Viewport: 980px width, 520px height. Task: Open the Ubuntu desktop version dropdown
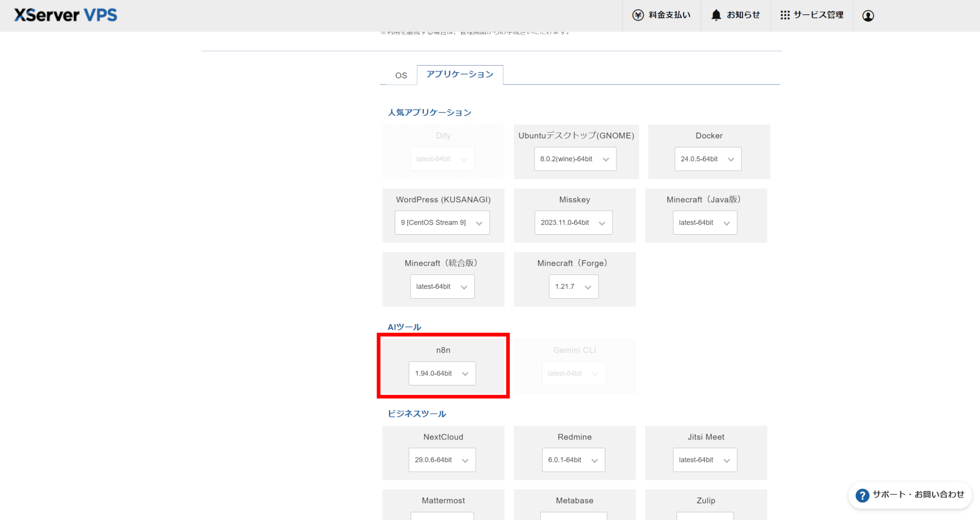(575, 159)
